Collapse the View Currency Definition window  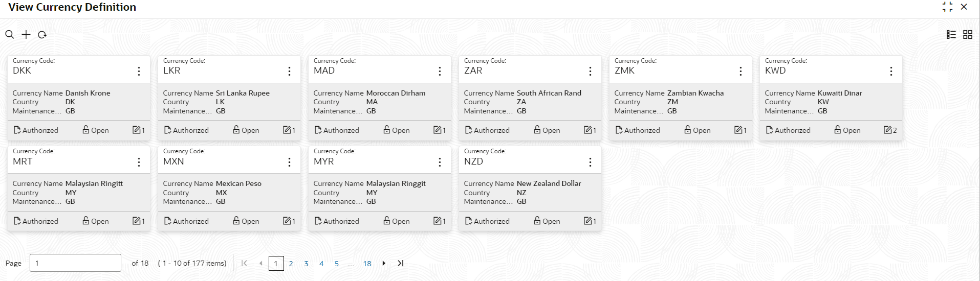947,7
